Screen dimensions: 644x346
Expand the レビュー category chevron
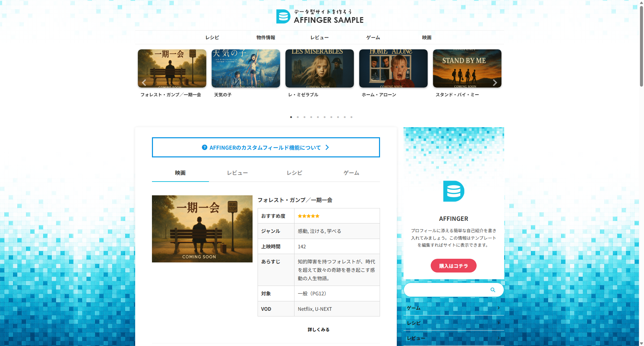coord(499,338)
